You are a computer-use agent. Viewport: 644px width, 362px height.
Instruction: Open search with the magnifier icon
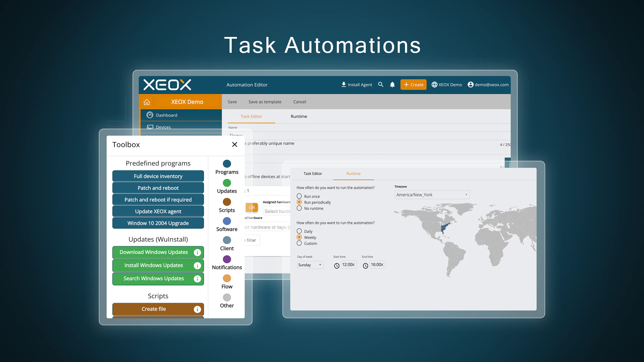tap(381, 84)
